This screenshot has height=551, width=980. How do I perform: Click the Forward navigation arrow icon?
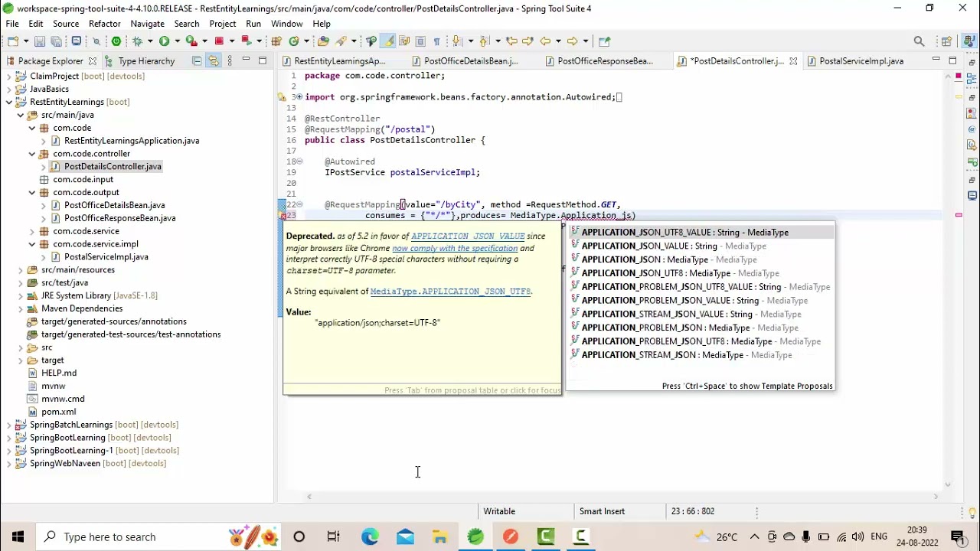[572, 41]
